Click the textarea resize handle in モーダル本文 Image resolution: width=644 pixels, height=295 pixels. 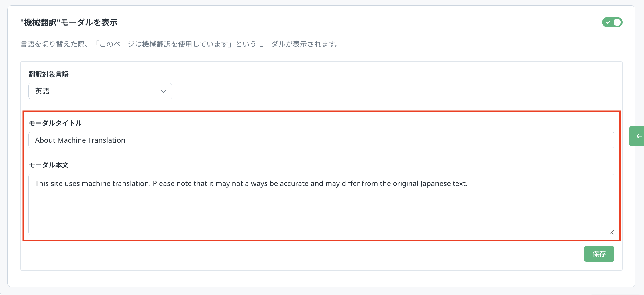pos(611,232)
